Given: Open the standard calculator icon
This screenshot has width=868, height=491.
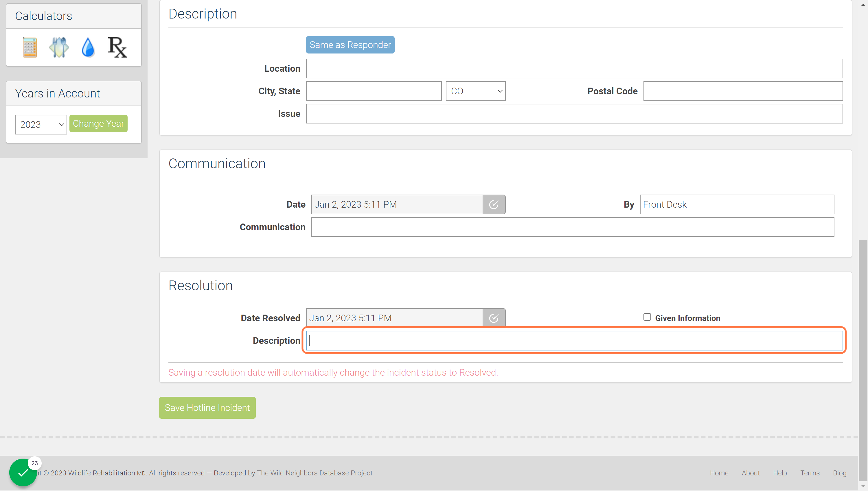Looking at the screenshot, I should [30, 47].
